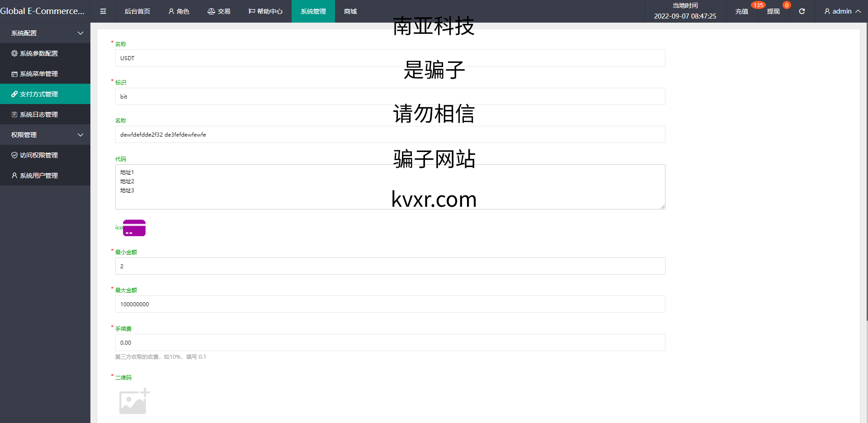Viewport: 868px width, 423px height.
Task: Click the field containing dewfdefdde2f32
Action: (x=390, y=134)
